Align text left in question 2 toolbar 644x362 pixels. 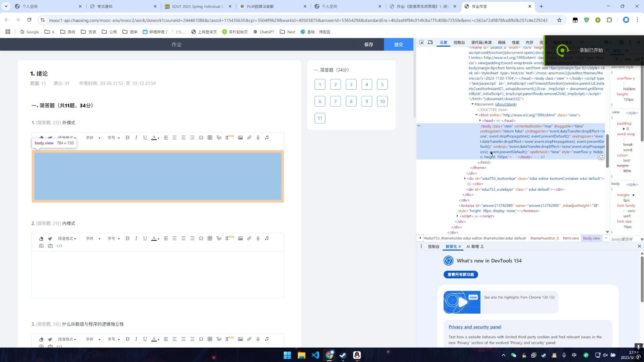[x=175, y=238]
